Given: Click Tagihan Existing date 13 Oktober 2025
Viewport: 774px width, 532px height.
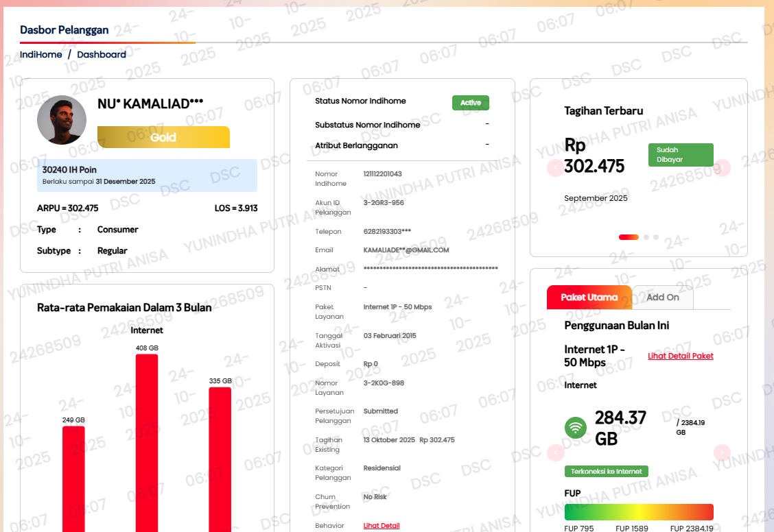Looking at the screenshot, I should click(389, 440).
